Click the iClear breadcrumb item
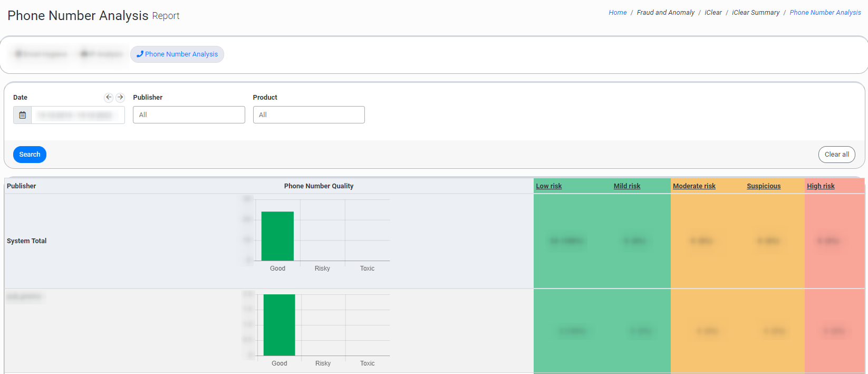The image size is (868, 374). (713, 13)
